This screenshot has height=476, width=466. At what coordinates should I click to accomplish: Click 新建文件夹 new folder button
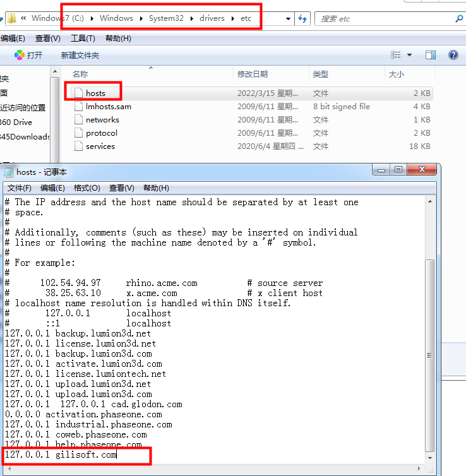pos(80,56)
